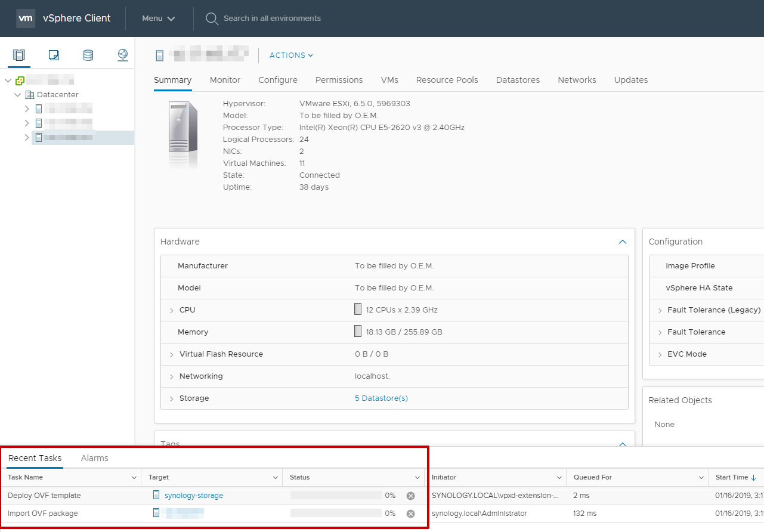Switch to the Monitor tab
Image resolution: width=764 pixels, height=532 pixels.
[225, 80]
